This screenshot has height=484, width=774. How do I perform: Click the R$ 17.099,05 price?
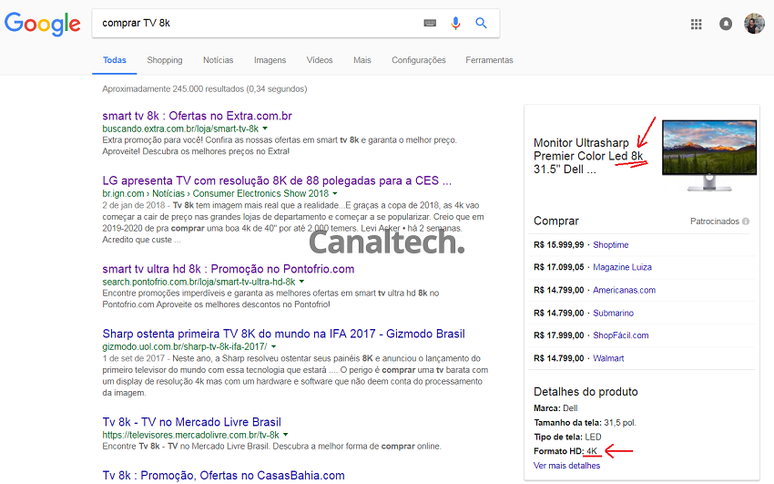pyautogui.click(x=559, y=267)
